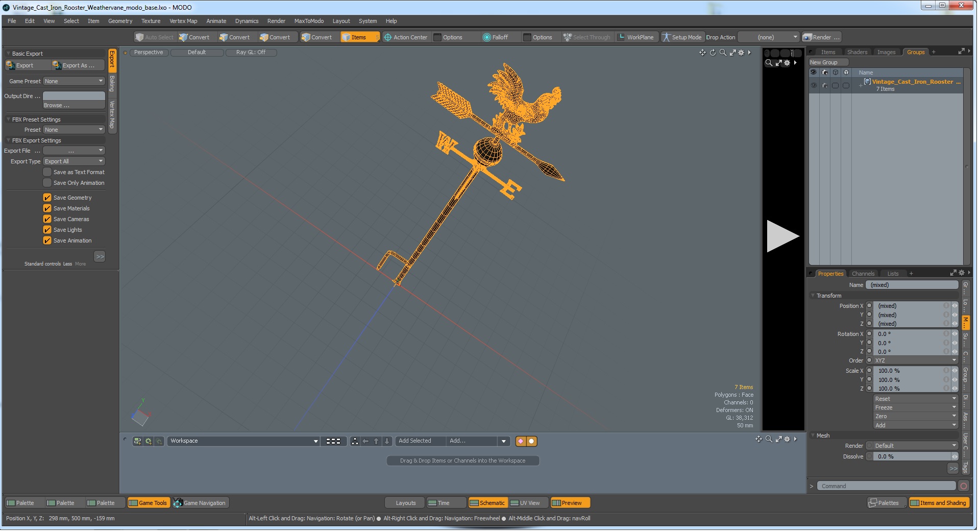Enter Setup Mode from the toolbar
Viewport: 980px width, 531px height.
click(681, 37)
